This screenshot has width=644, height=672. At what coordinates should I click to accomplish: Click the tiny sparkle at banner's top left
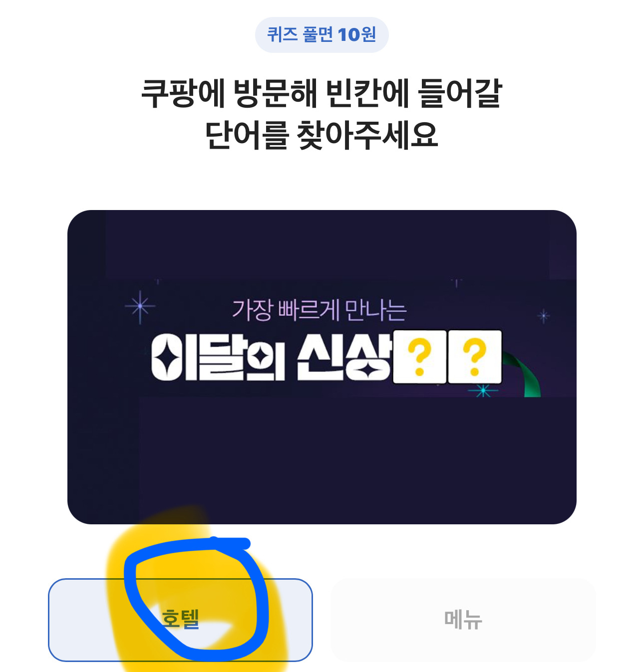[158, 282]
